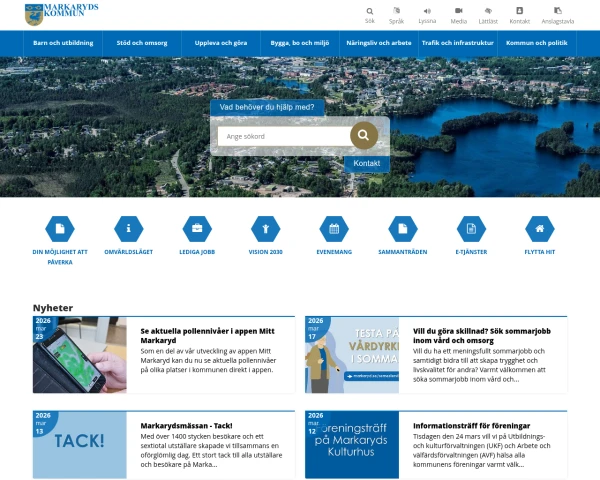Screen dimensions: 600x480
Task: Click the VISION 2030 text label
Action: (x=266, y=252)
